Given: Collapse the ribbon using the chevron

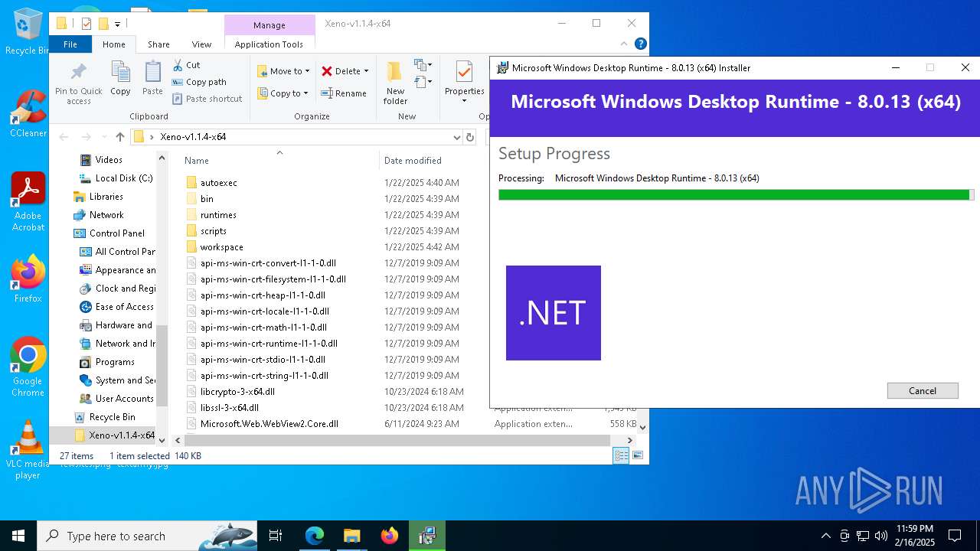Looking at the screenshot, I should [x=626, y=44].
